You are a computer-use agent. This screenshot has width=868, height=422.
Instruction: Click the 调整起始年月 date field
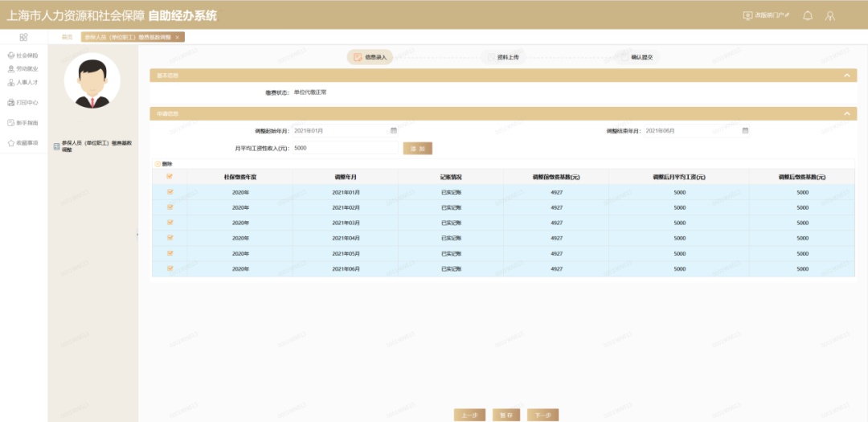coord(346,131)
